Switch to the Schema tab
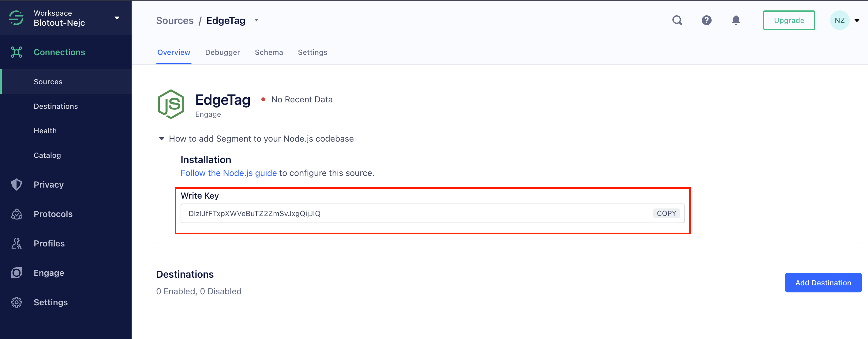 pos(268,52)
